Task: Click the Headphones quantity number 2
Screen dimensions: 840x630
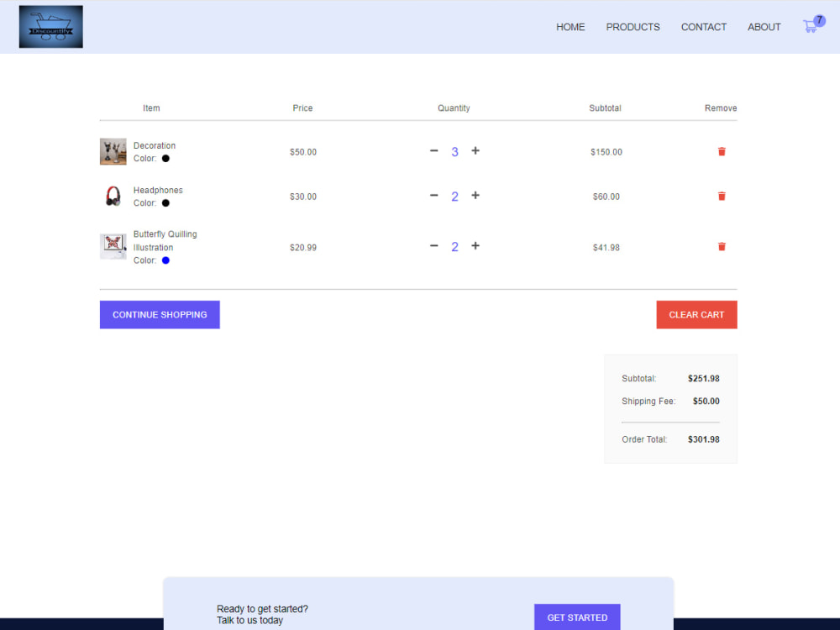Action: 454,196
